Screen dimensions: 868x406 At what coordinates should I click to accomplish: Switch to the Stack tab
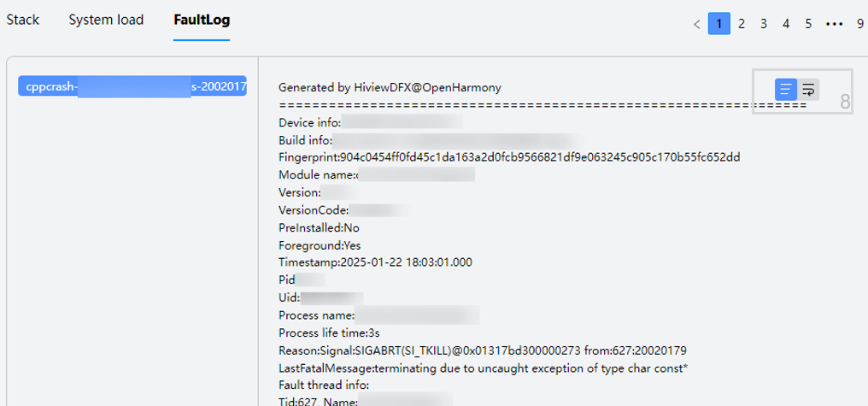[23, 20]
